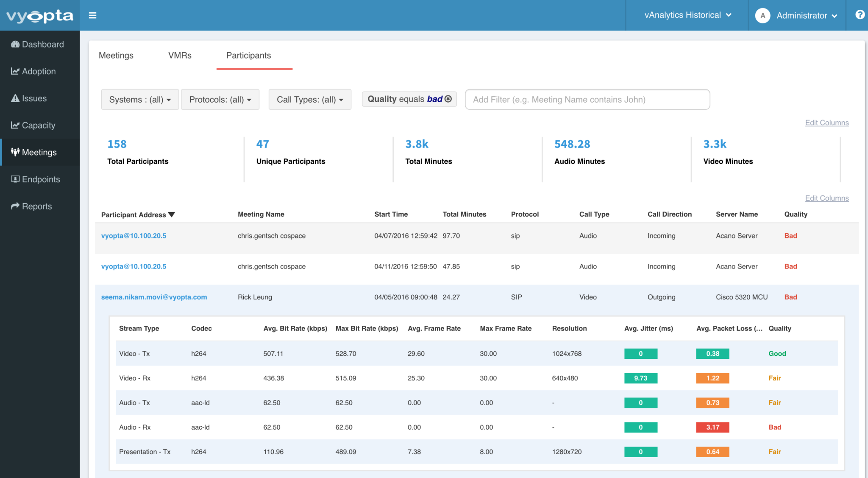
Task: Open the Systems filter dropdown
Action: pos(140,99)
